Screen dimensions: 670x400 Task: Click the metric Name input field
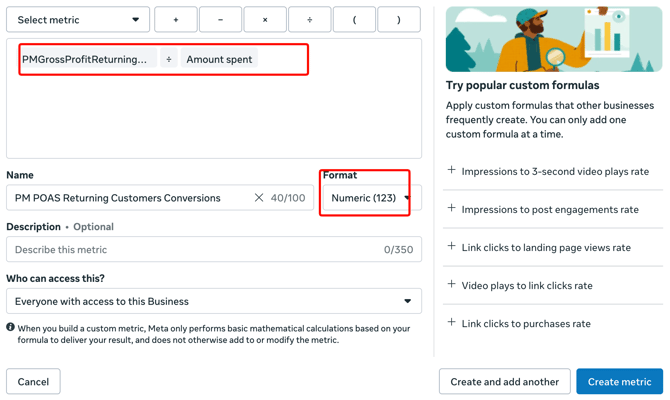coord(160,197)
